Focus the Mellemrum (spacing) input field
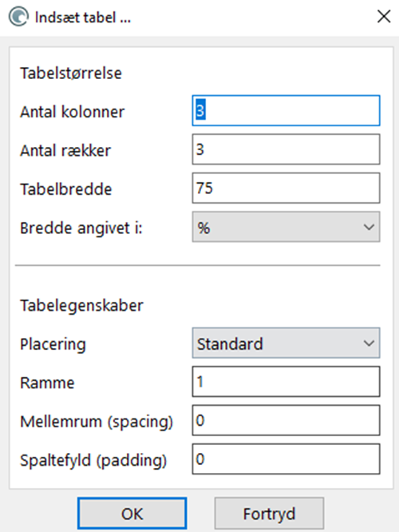The image size is (399, 532). tap(286, 420)
